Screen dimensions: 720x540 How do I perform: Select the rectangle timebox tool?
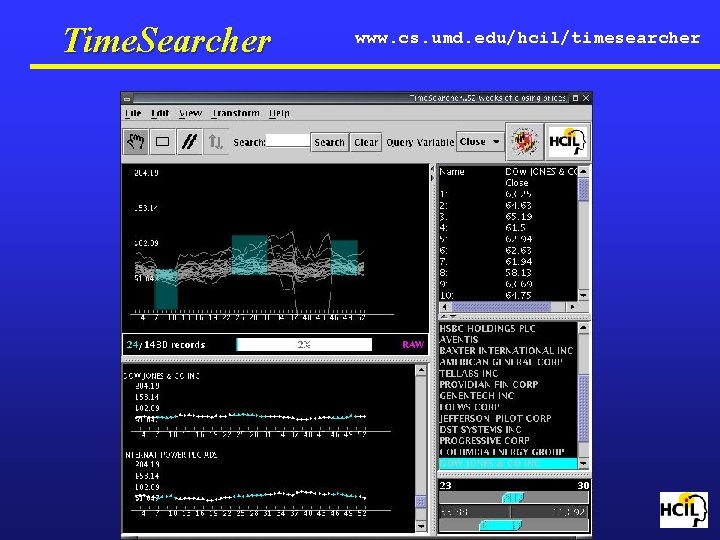[162, 141]
